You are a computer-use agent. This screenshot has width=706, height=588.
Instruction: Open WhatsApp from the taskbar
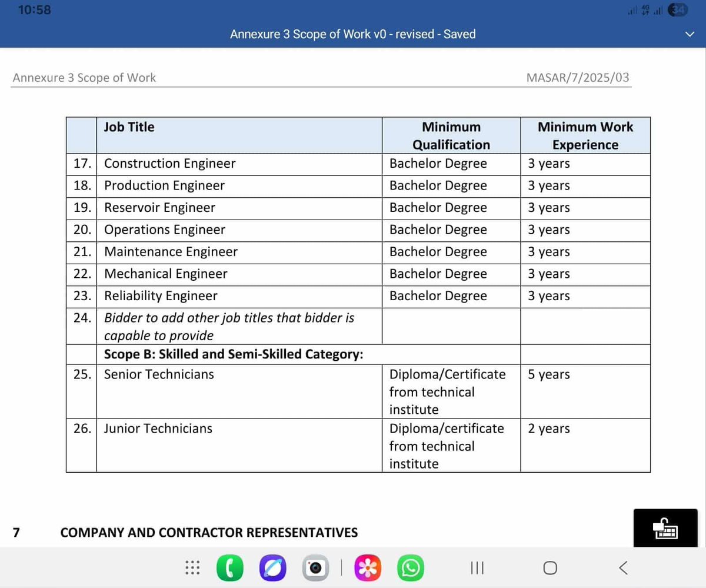click(410, 567)
